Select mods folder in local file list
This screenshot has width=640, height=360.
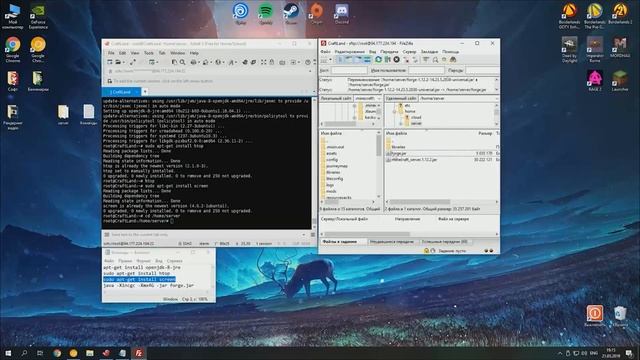point(331,191)
